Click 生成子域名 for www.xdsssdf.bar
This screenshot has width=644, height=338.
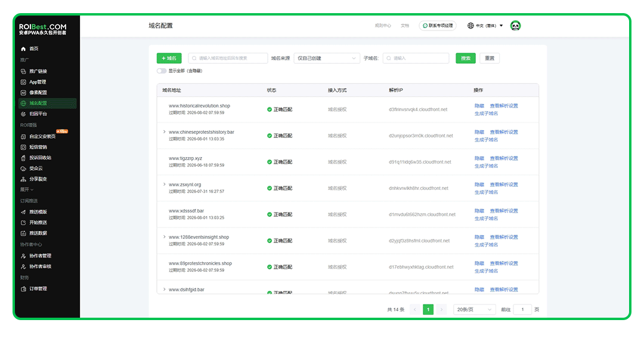click(x=487, y=219)
